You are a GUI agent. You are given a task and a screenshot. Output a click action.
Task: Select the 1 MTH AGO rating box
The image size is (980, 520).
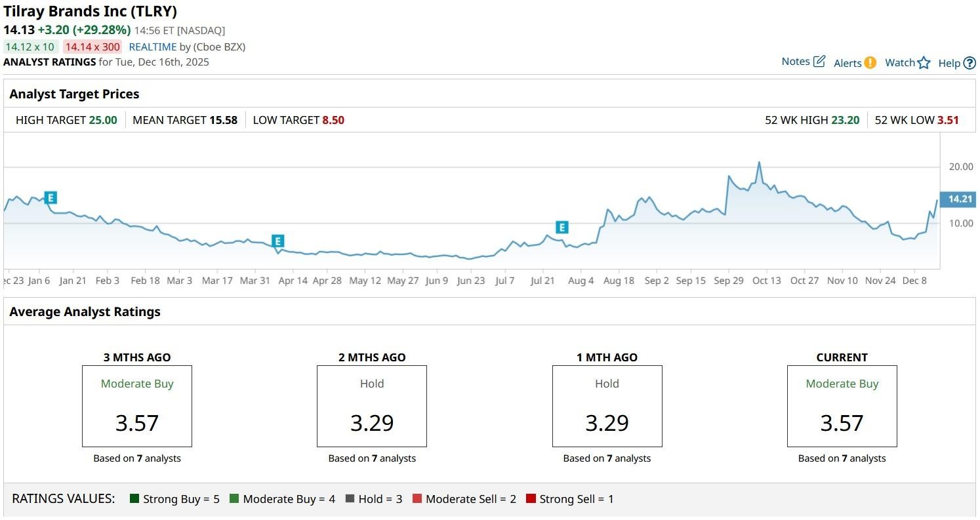pos(607,407)
